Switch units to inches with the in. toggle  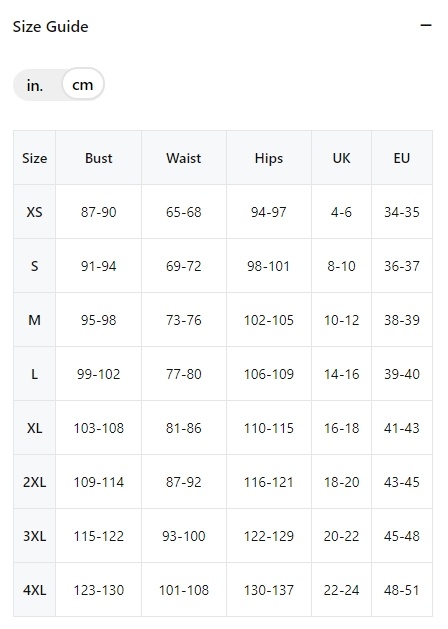(x=35, y=85)
